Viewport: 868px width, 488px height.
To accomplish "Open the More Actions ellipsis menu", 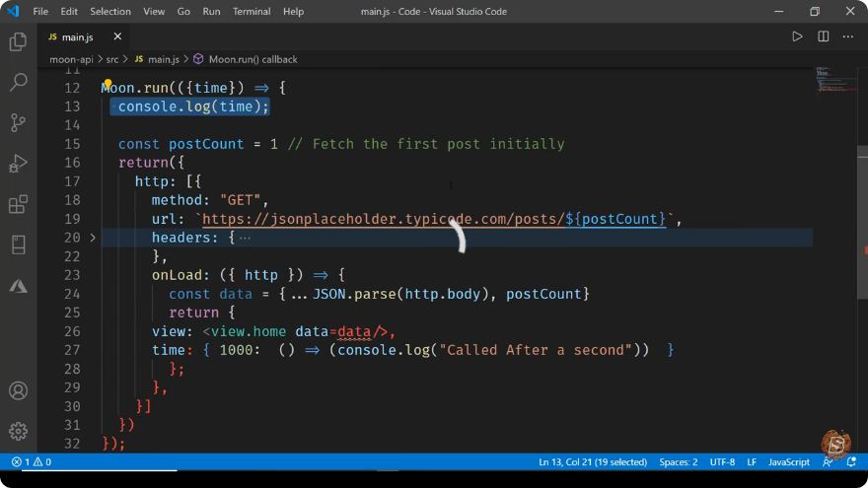I will tap(848, 36).
